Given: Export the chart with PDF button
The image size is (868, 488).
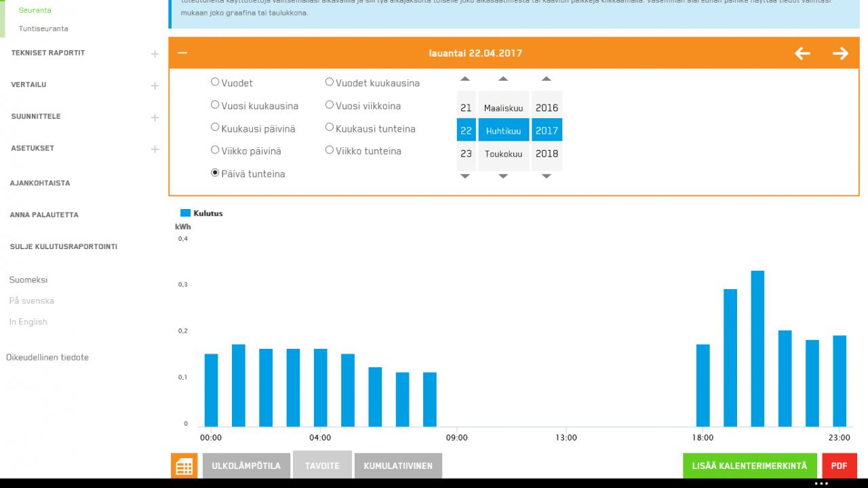Looking at the screenshot, I should tap(840, 466).
